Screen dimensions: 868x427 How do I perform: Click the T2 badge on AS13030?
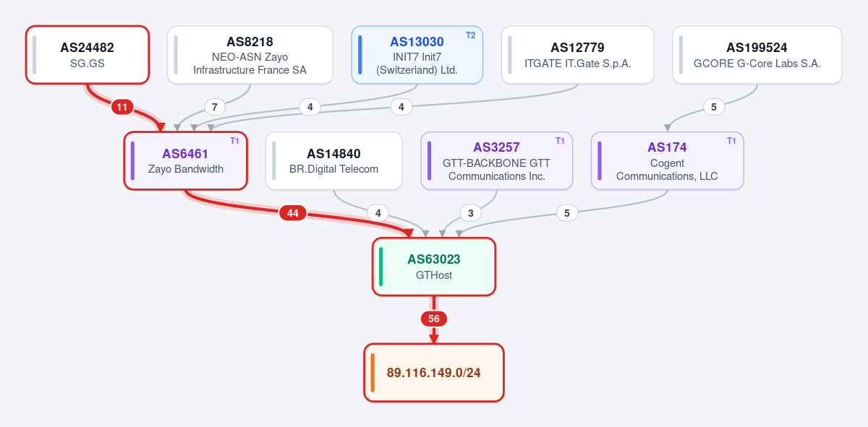coord(471,35)
